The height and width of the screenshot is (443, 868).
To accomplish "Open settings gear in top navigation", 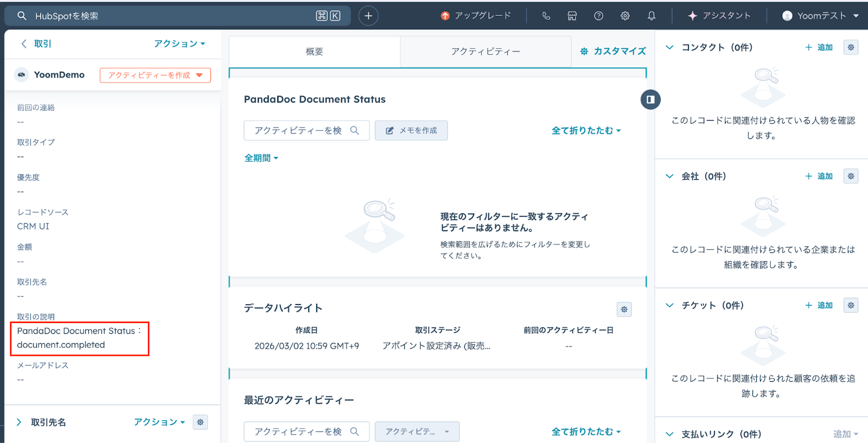I will tap(625, 16).
